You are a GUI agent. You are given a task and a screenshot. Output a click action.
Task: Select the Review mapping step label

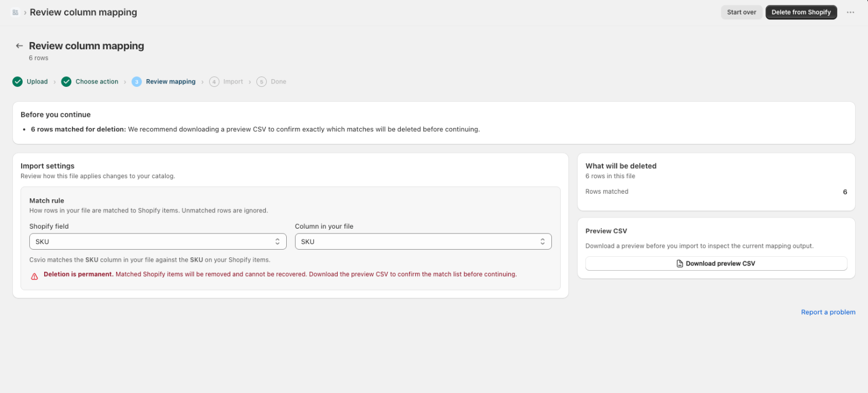[x=170, y=81]
